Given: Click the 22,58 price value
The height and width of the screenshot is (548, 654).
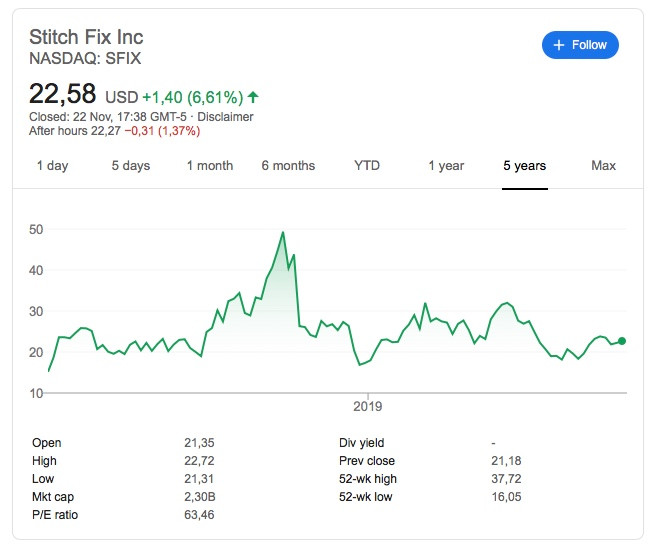Looking at the screenshot, I should (x=63, y=94).
